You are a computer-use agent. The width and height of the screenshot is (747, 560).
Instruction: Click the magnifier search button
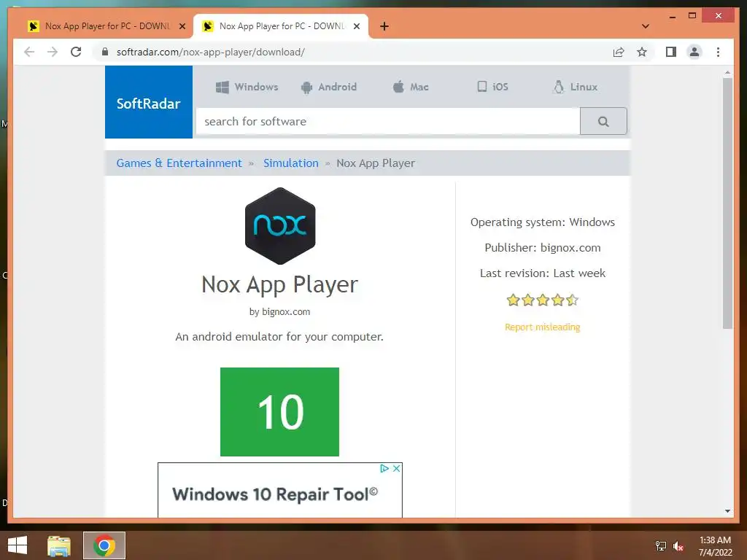[603, 122]
